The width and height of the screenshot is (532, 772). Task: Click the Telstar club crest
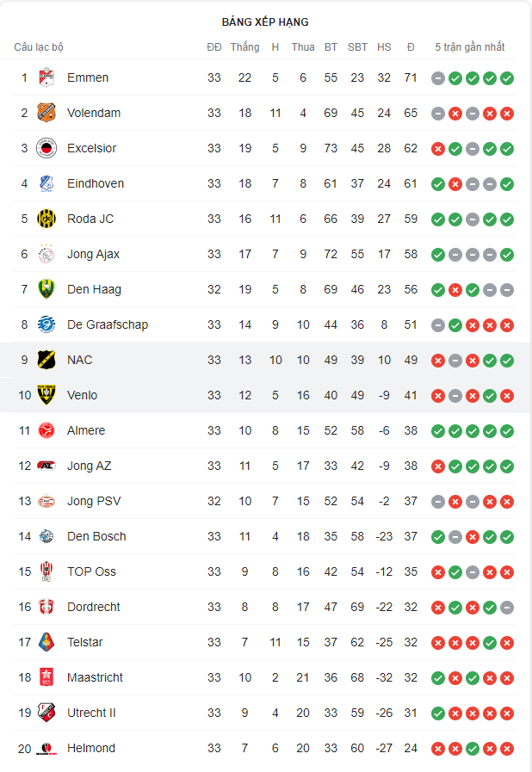46,642
